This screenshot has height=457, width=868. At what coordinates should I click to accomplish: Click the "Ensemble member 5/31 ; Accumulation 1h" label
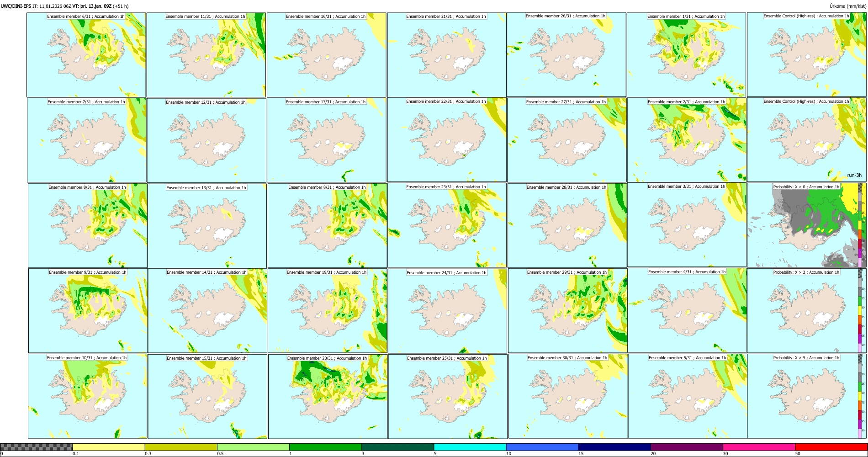(x=688, y=358)
